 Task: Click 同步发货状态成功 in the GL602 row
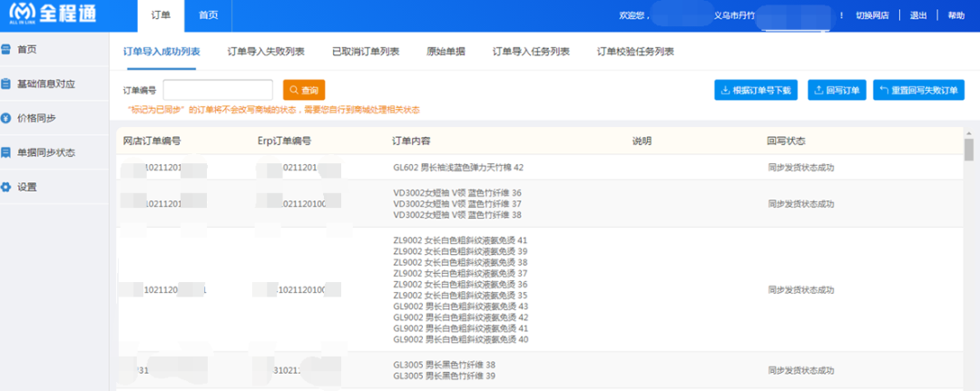[x=800, y=168]
